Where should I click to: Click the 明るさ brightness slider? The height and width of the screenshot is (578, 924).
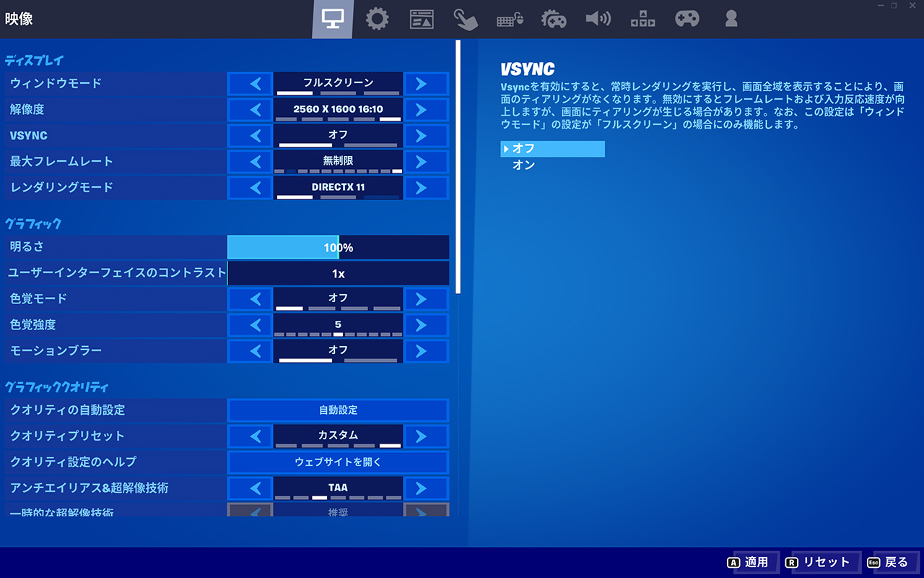(x=338, y=248)
